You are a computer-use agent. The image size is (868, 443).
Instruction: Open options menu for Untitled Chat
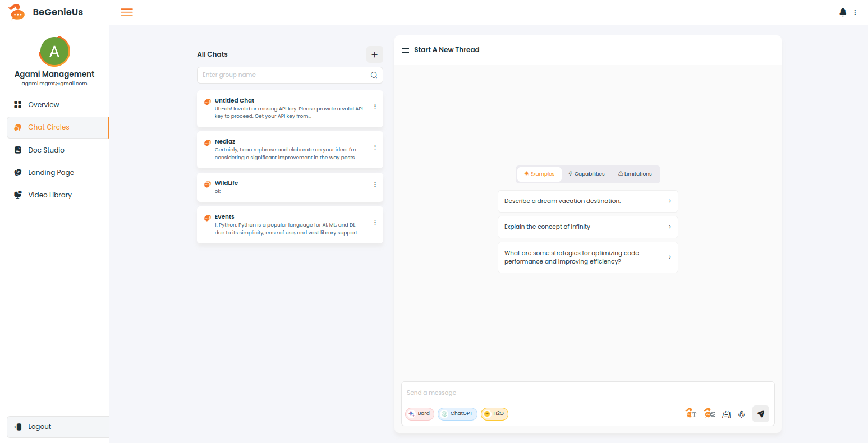point(375,106)
